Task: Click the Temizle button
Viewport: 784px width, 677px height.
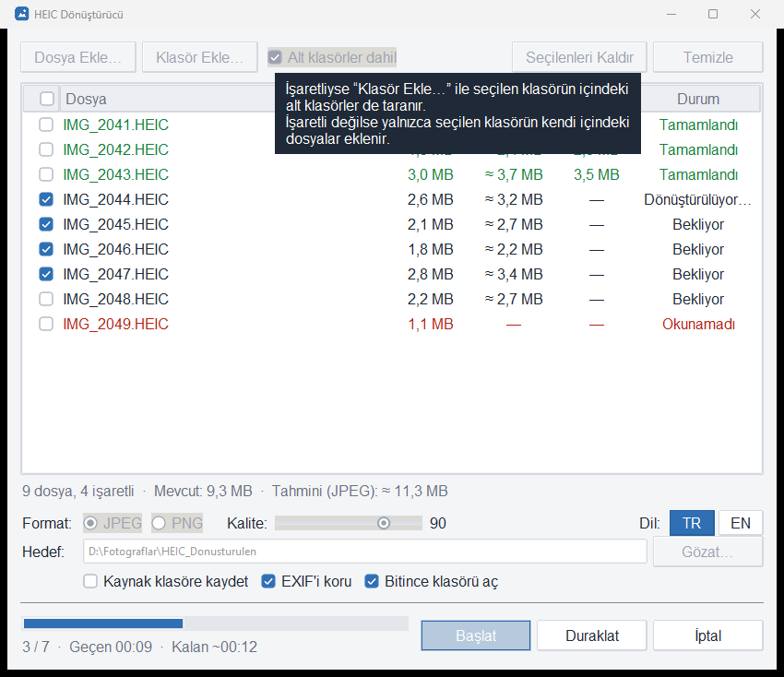Action: coord(708,57)
